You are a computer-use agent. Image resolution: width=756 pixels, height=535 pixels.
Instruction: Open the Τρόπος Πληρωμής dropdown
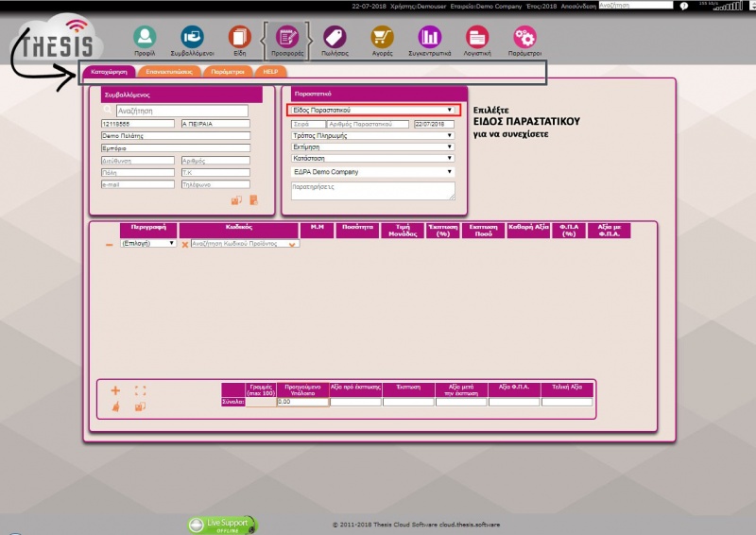coord(370,135)
